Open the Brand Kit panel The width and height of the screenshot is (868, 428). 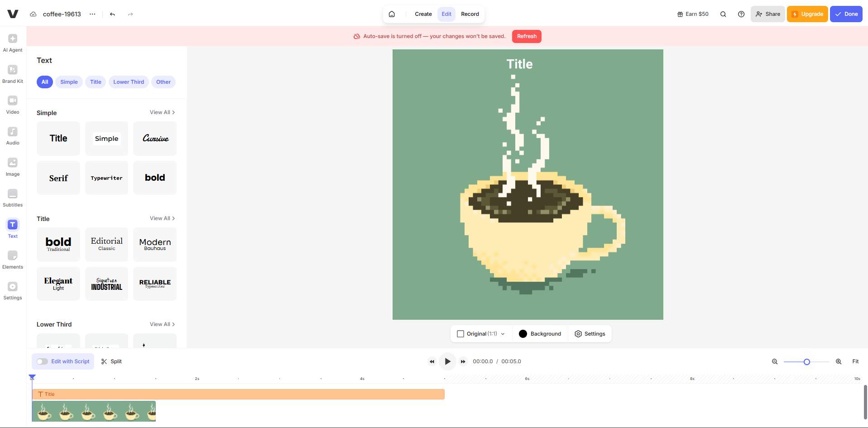click(x=12, y=73)
